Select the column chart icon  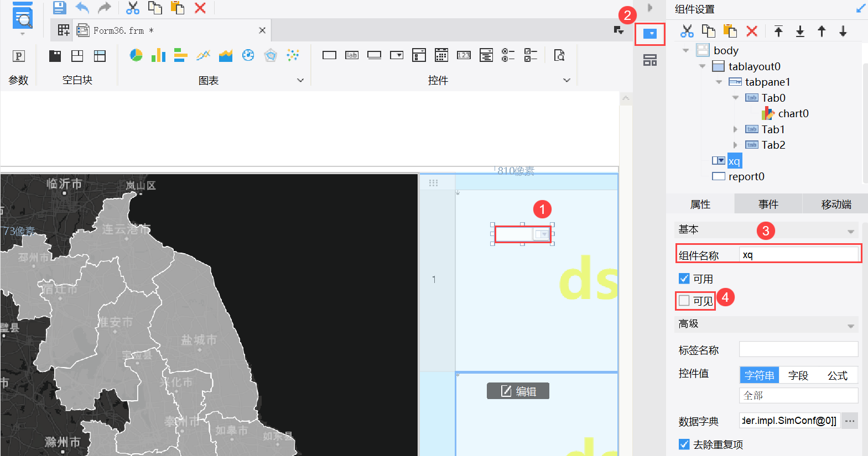[158, 55]
